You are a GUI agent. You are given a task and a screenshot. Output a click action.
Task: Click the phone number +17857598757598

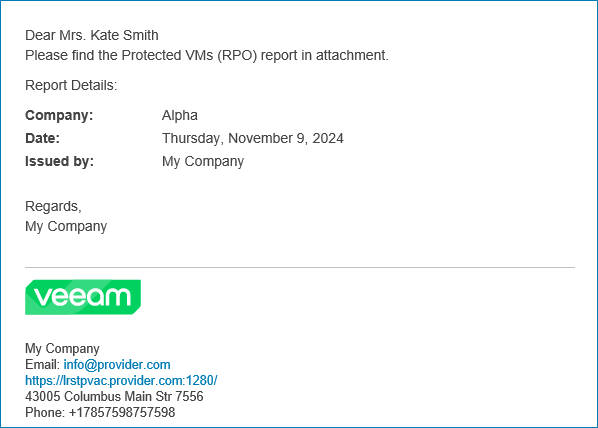tap(122, 412)
